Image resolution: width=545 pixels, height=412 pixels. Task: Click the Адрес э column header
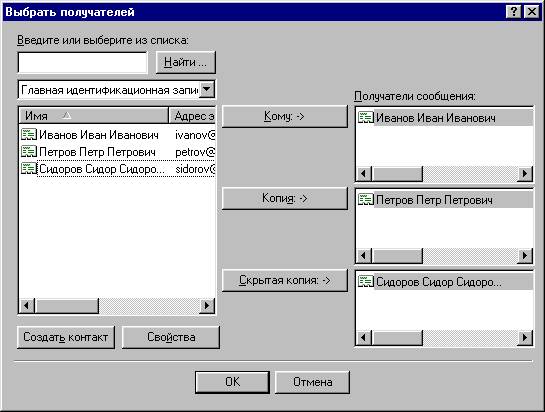[x=192, y=116]
